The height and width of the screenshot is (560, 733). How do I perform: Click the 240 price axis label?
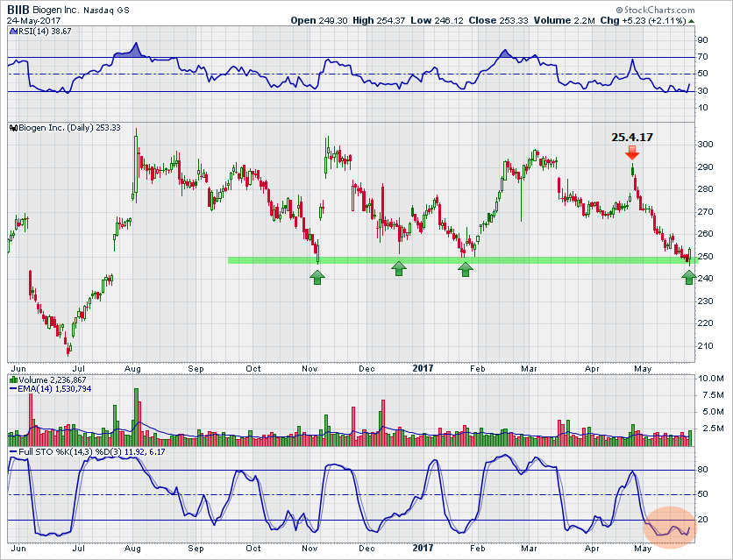tap(705, 279)
